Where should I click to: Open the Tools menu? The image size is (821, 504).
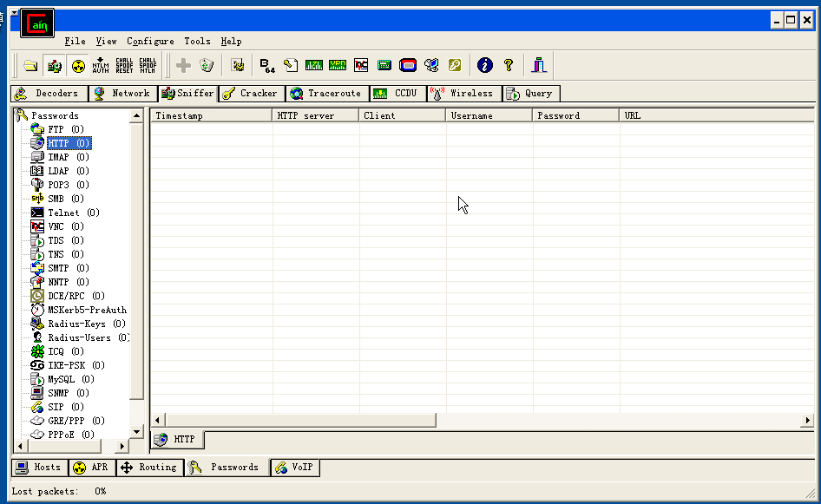point(197,41)
